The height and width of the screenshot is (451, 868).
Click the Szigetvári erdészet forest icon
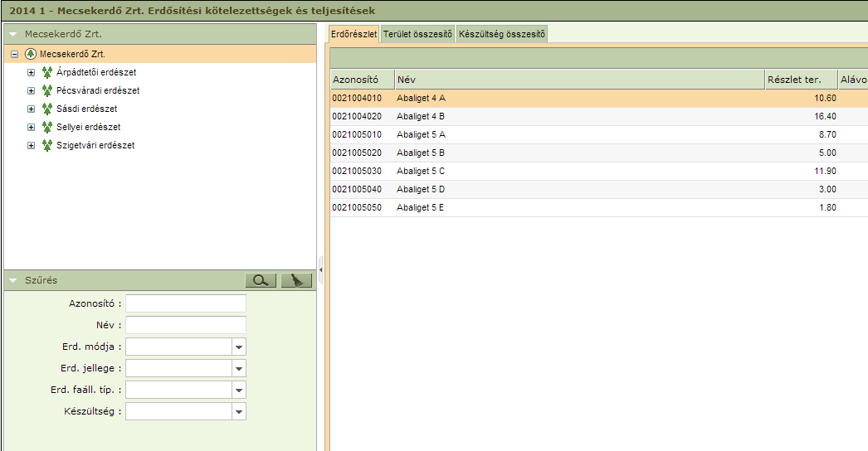(47, 145)
